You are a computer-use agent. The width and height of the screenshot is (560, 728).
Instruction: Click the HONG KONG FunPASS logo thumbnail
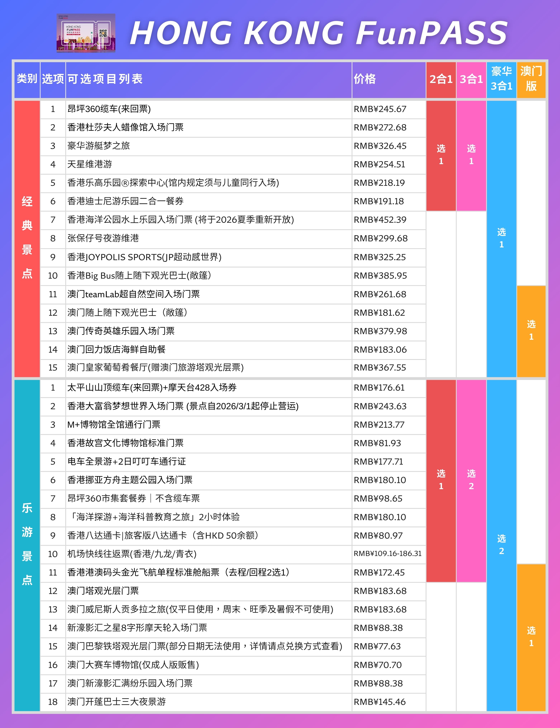click(x=87, y=33)
